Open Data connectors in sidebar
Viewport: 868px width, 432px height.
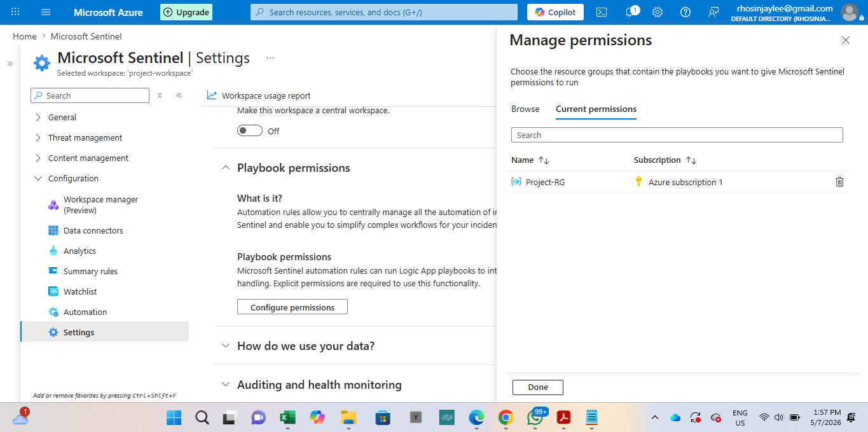pos(93,230)
